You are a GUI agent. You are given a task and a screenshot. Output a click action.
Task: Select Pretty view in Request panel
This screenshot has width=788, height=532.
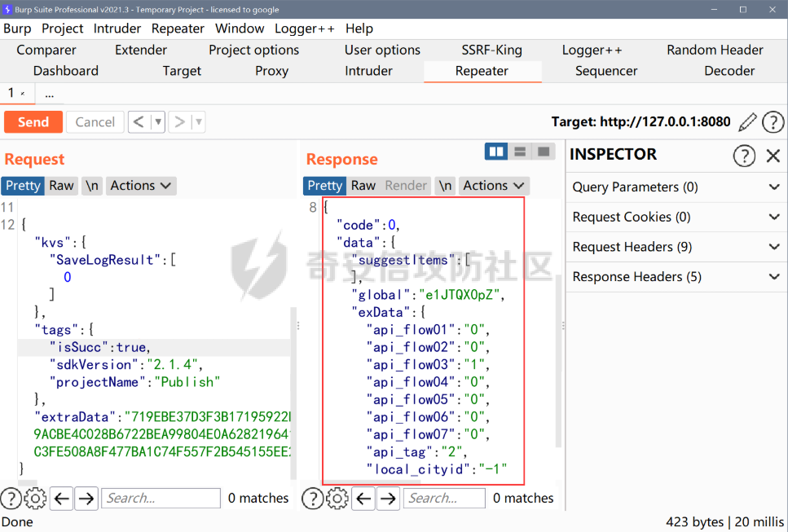tap(23, 186)
